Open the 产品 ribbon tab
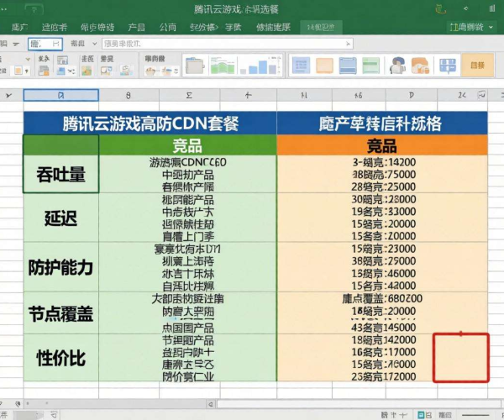 [136, 28]
